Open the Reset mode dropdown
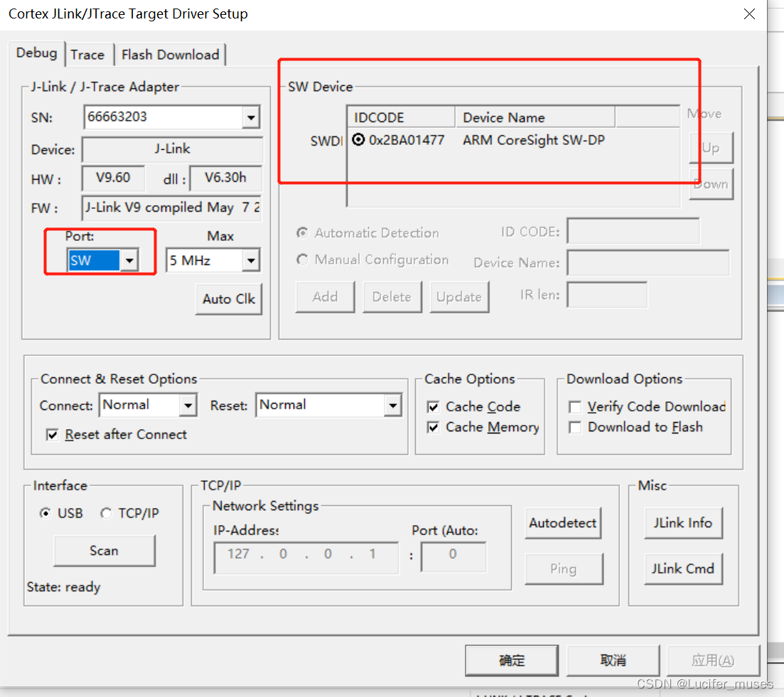784x697 pixels. pyautogui.click(x=392, y=405)
